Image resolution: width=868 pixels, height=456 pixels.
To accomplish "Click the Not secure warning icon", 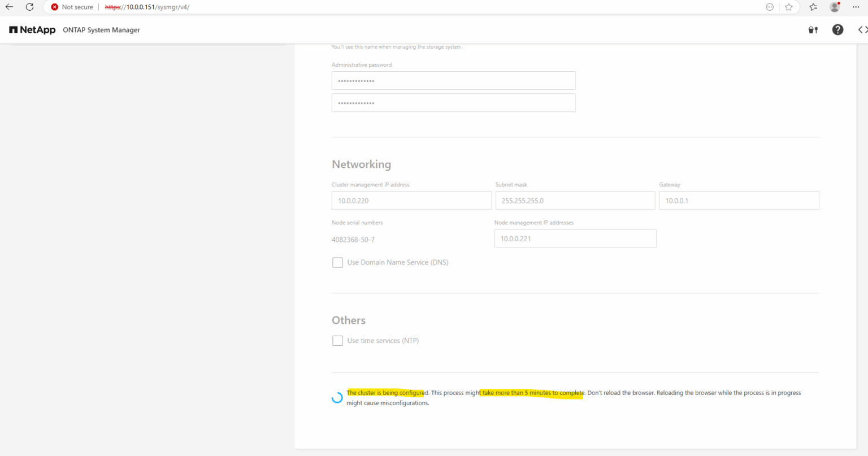I will click(x=54, y=7).
